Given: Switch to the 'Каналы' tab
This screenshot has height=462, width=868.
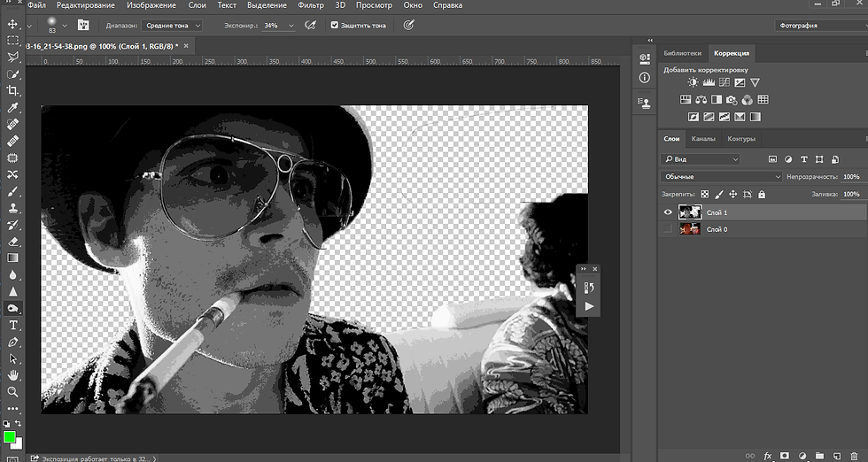Looking at the screenshot, I should point(703,139).
